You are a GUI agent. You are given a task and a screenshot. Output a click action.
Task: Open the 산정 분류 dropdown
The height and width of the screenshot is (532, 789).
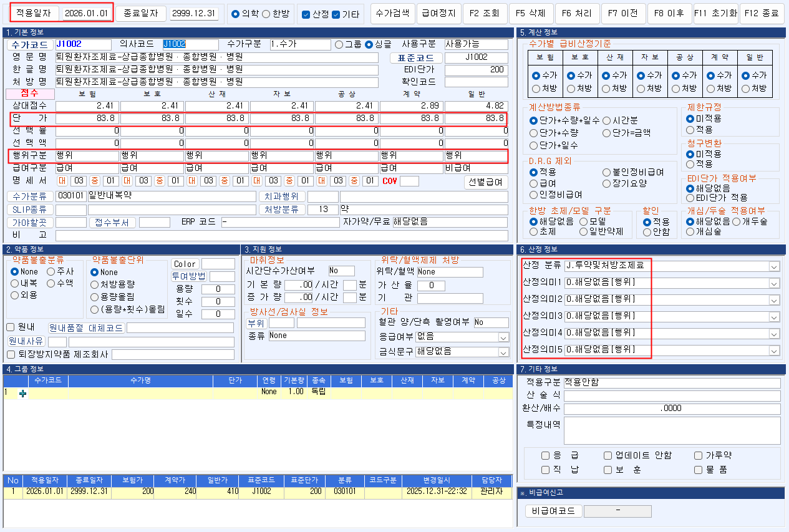774,266
